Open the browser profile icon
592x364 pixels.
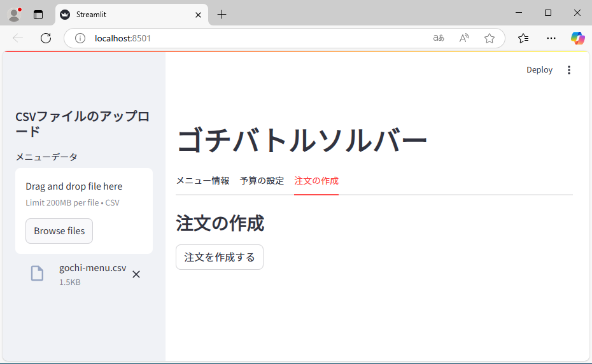(x=15, y=15)
